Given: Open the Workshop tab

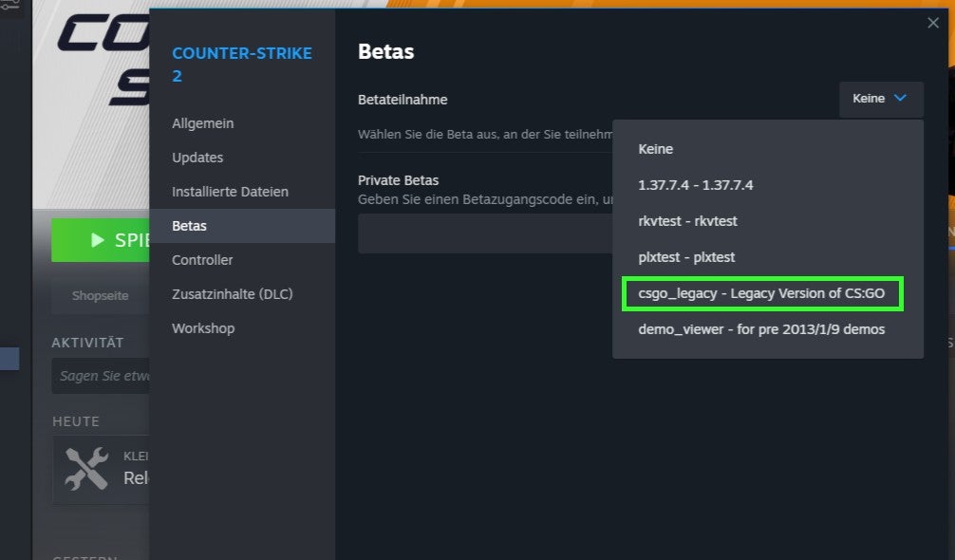Looking at the screenshot, I should pos(242,328).
